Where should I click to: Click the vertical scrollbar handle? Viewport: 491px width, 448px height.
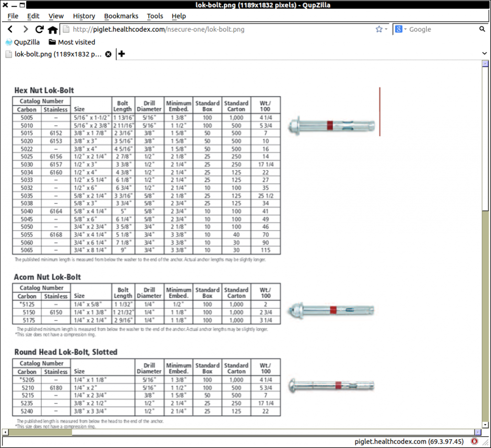(x=485, y=139)
